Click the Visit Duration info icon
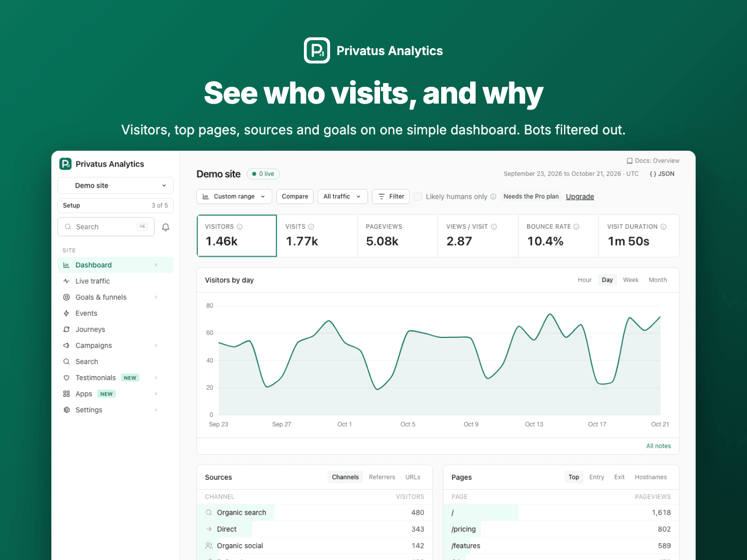747x560 pixels. click(x=663, y=227)
